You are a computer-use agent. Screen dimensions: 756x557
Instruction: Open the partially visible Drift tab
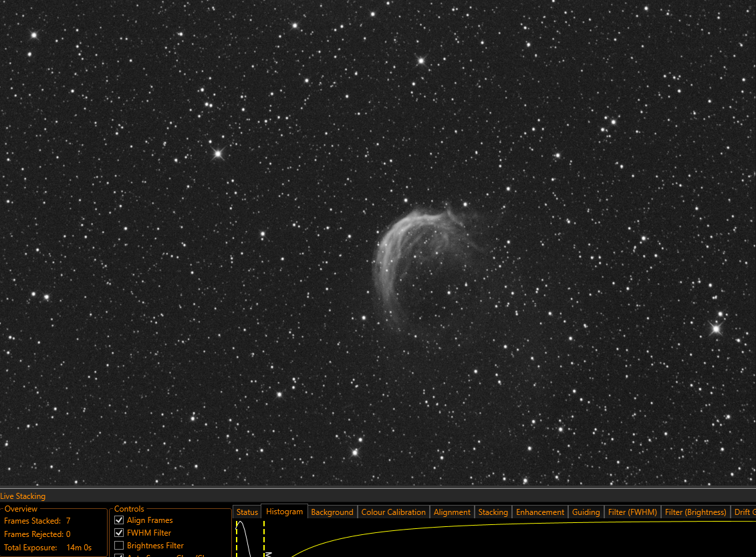[x=743, y=512]
